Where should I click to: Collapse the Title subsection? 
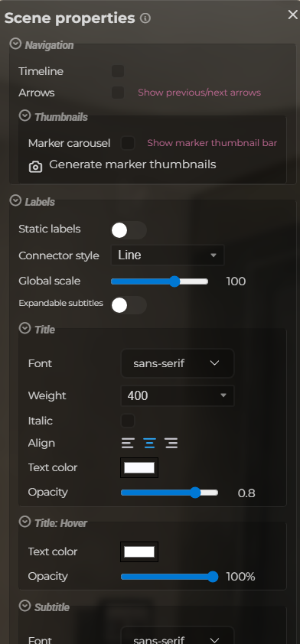pos(25,328)
